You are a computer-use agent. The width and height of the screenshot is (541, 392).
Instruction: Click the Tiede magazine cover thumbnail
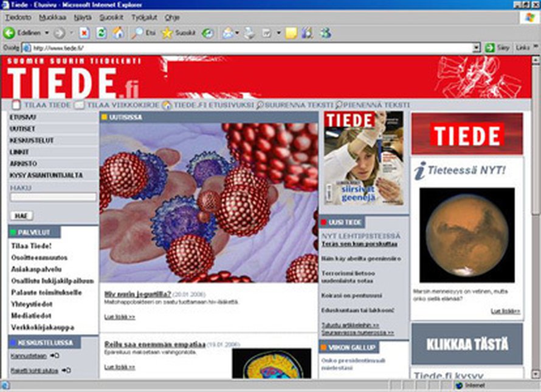click(364, 159)
